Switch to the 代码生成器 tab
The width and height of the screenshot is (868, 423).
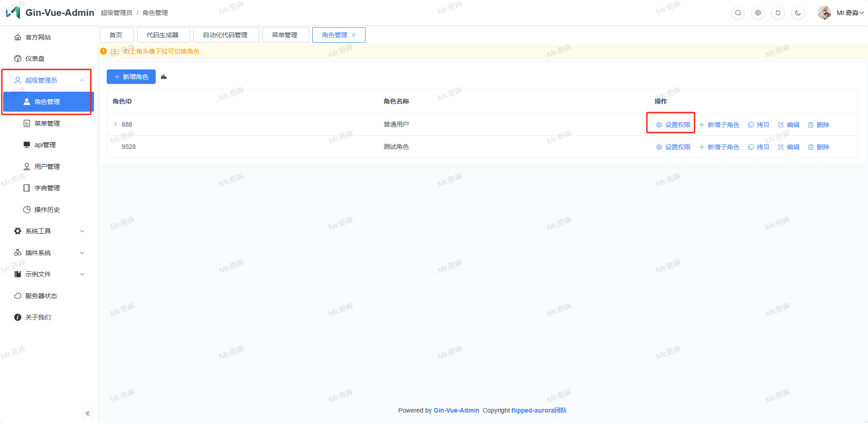click(x=163, y=35)
